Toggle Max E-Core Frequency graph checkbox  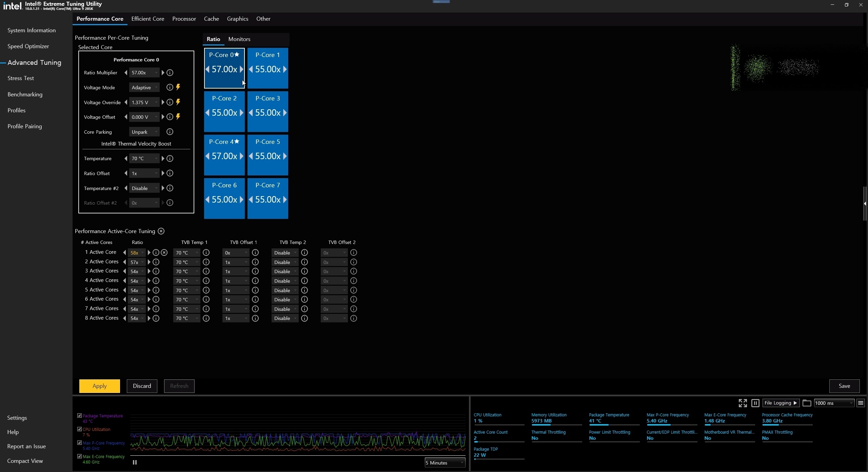point(79,456)
